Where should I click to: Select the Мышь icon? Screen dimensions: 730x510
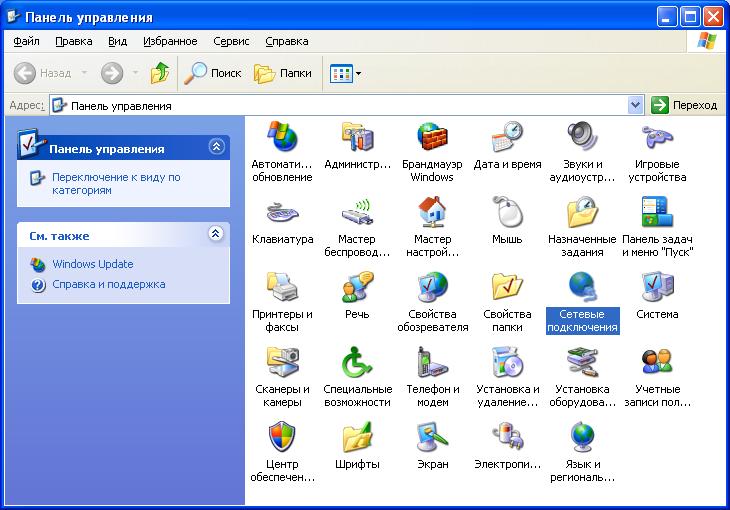point(507,211)
